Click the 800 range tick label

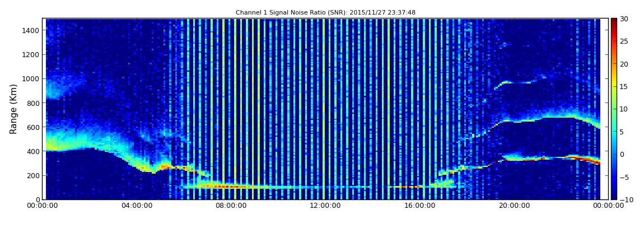[x=33, y=103]
